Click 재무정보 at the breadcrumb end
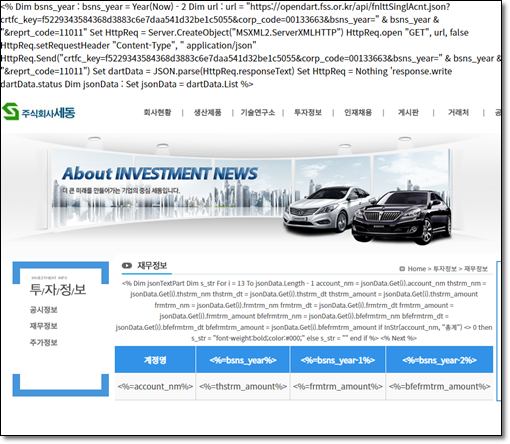 [x=476, y=269]
